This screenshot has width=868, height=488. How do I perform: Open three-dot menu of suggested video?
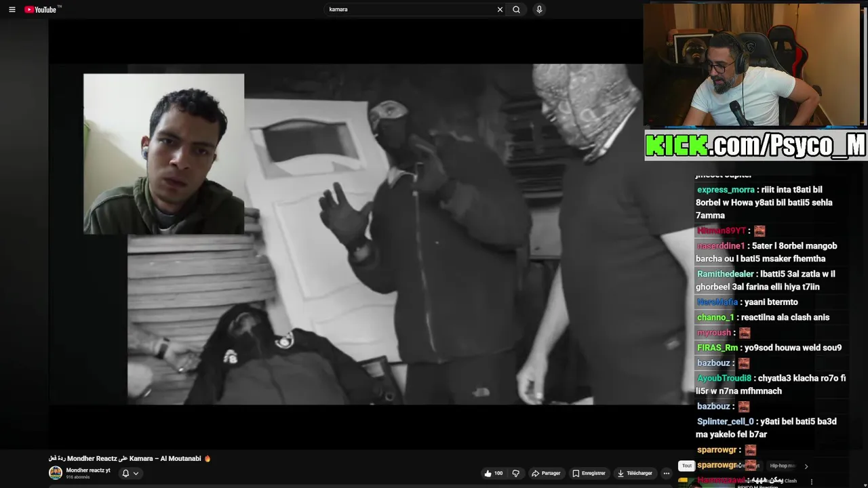pos(812,482)
